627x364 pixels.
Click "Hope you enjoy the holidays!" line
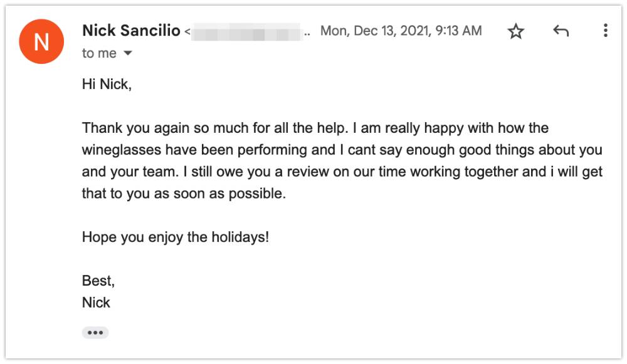click(x=176, y=237)
